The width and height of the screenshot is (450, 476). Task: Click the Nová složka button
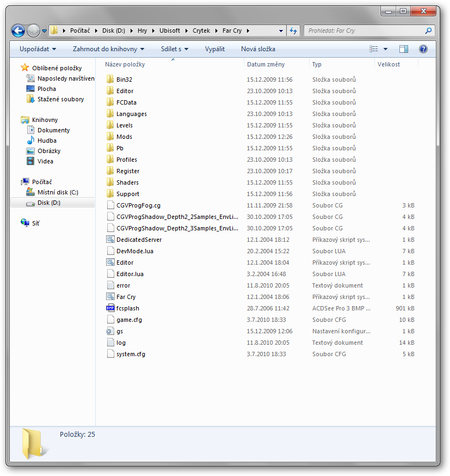pyautogui.click(x=258, y=49)
